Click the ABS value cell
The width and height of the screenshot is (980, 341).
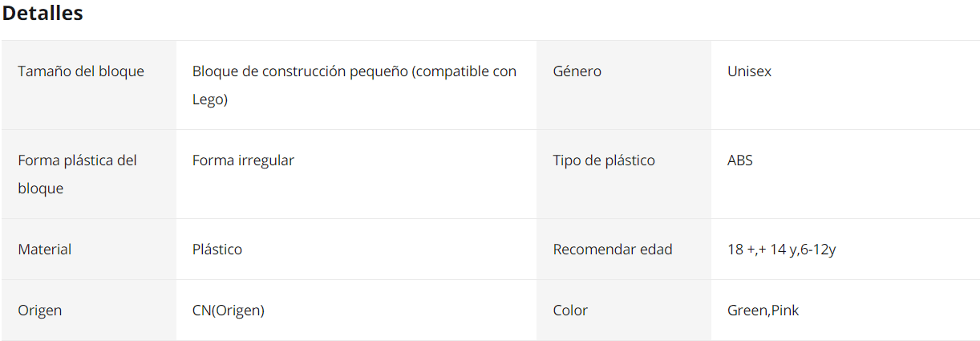click(845, 174)
